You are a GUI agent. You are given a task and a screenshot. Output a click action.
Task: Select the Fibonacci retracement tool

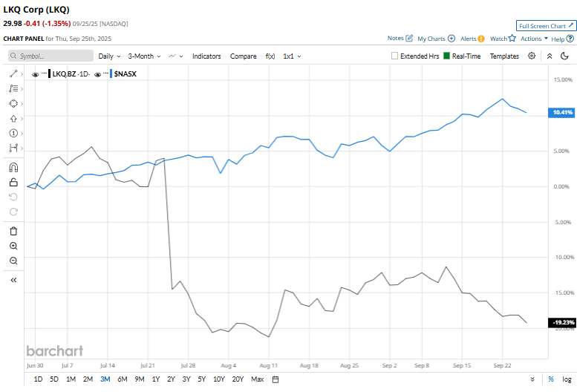tap(13, 88)
